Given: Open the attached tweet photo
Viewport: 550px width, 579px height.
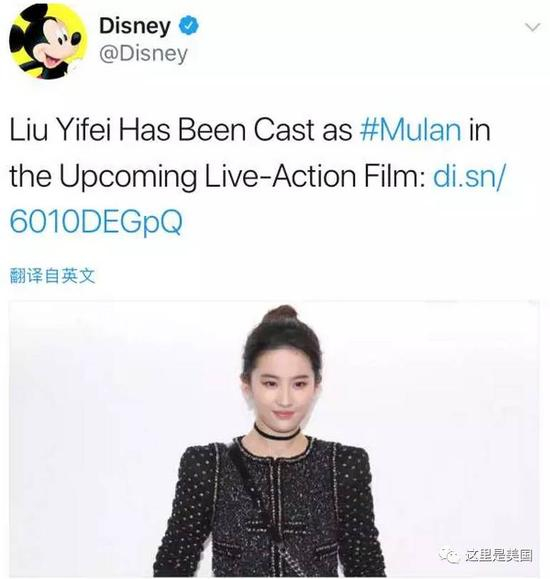Looking at the screenshot, I should click(x=274, y=438).
